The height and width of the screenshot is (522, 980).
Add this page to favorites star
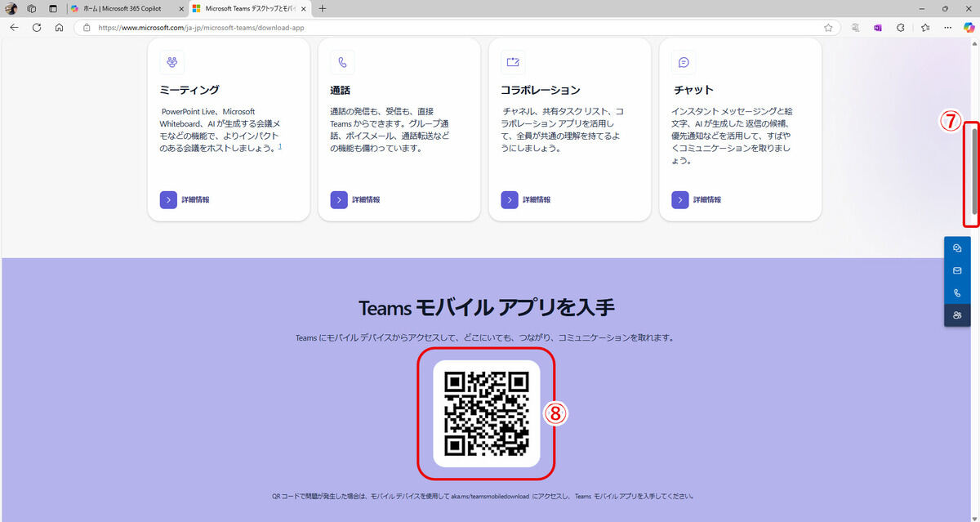[828, 27]
